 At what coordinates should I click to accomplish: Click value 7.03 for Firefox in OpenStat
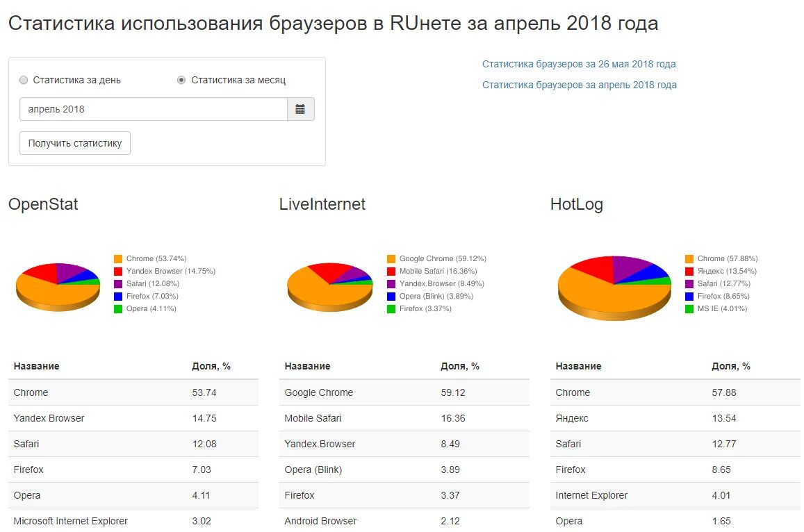tap(202, 469)
